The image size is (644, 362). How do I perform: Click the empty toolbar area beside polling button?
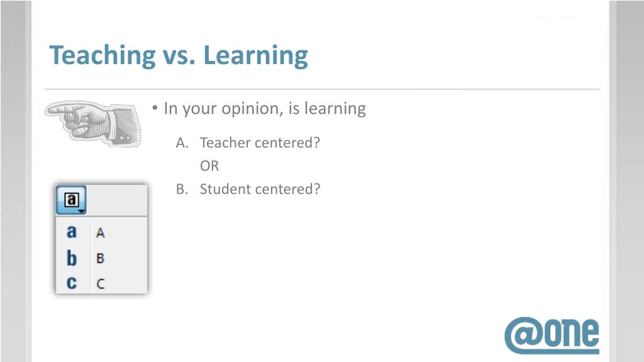pos(116,200)
